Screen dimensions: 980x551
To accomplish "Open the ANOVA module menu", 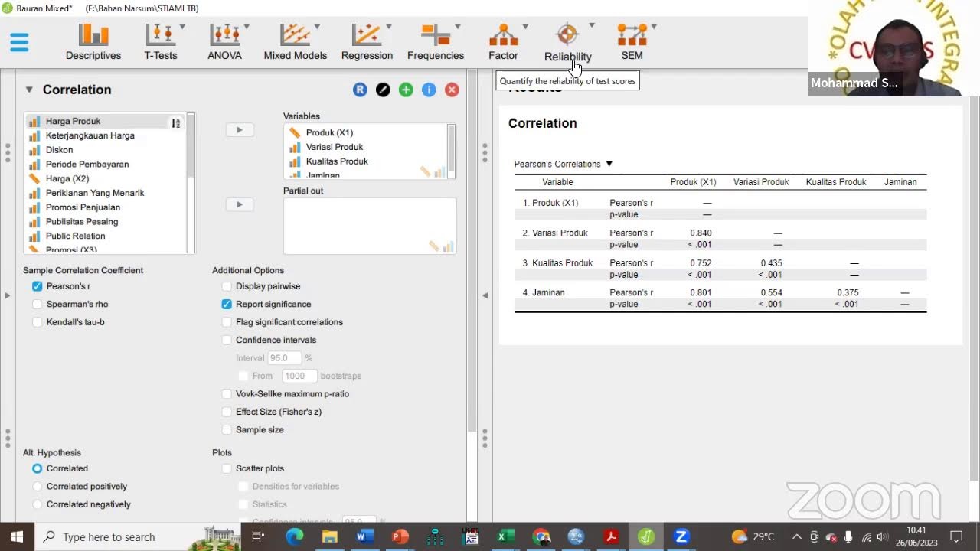I will pyautogui.click(x=225, y=43).
